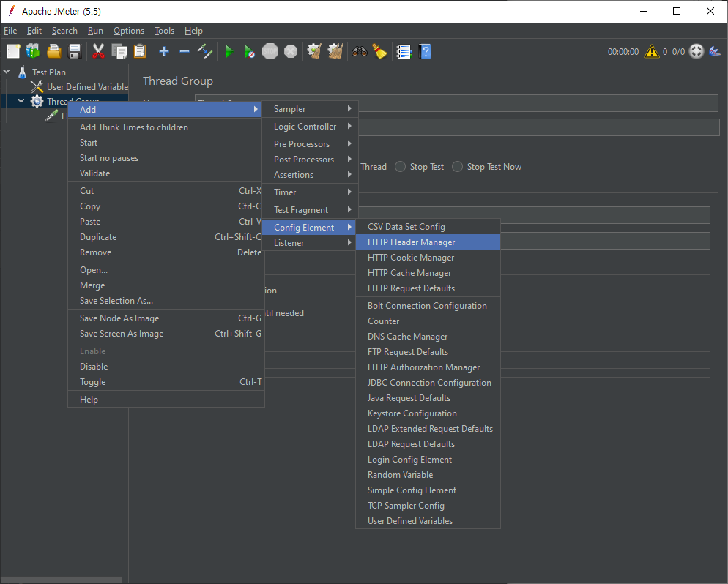728x584 pixels.
Task: Click Duplicate in context menu
Action: pos(166,237)
